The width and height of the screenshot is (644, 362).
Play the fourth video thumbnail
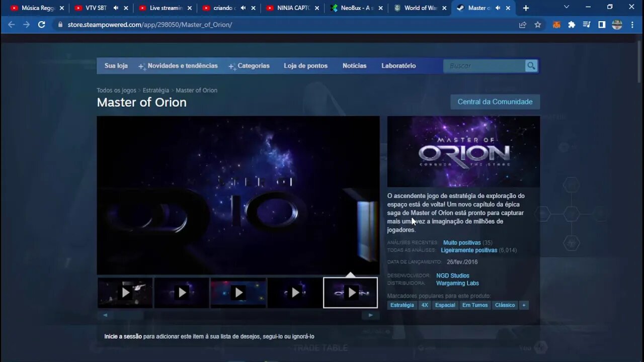[294, 293]
